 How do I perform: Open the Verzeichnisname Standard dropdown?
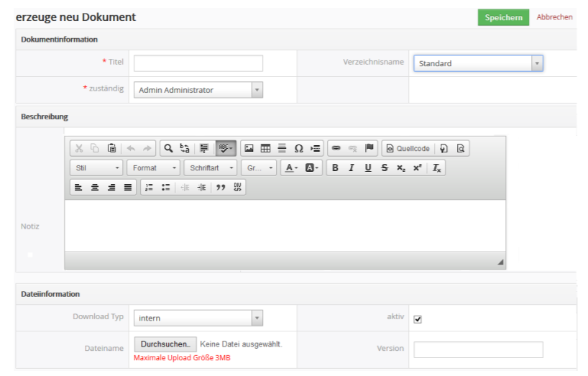point(479,63)
